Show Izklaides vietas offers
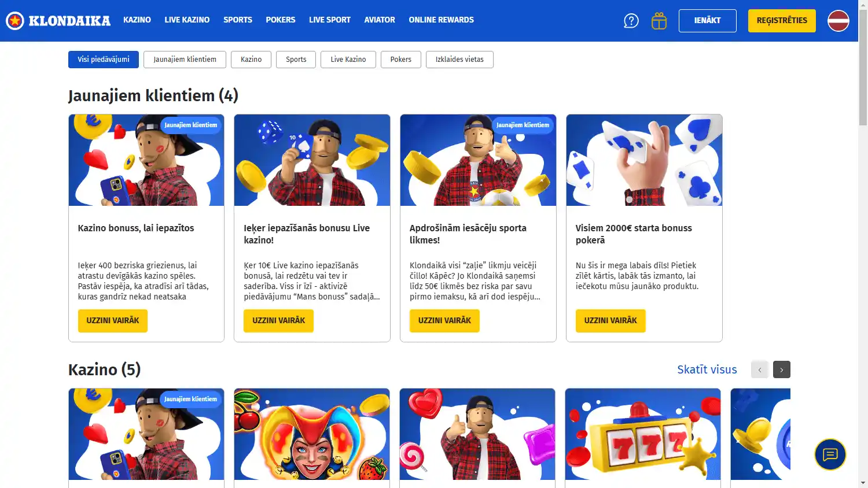 [x=459, y=60]
